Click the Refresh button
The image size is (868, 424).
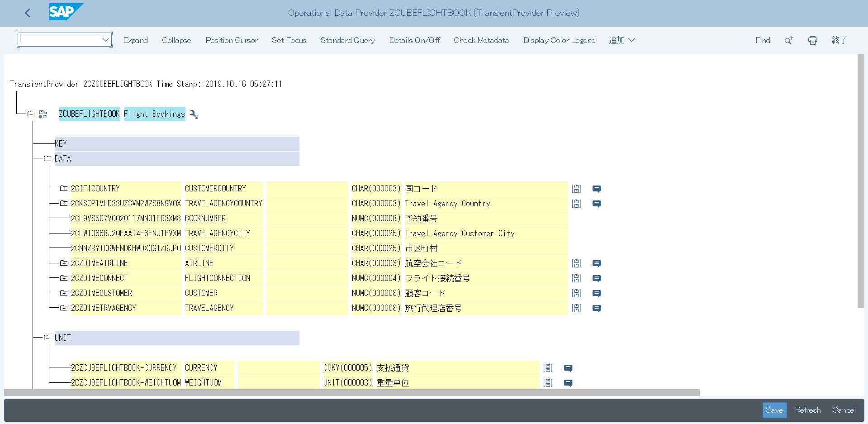[x=808, y=410]
